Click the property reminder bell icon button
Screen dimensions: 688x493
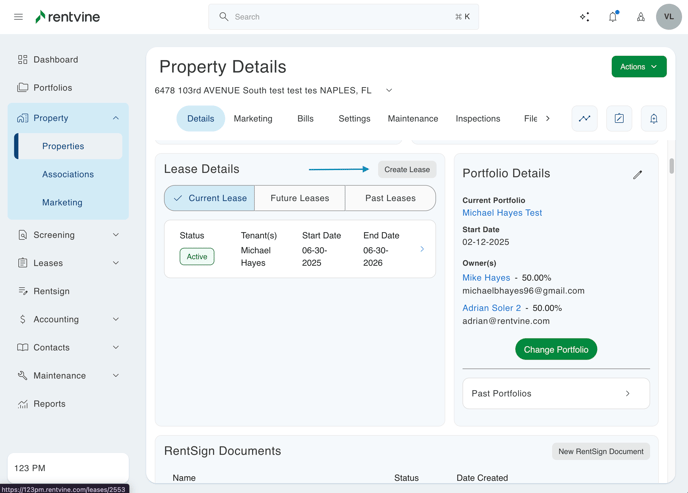[x=654, y=119]
